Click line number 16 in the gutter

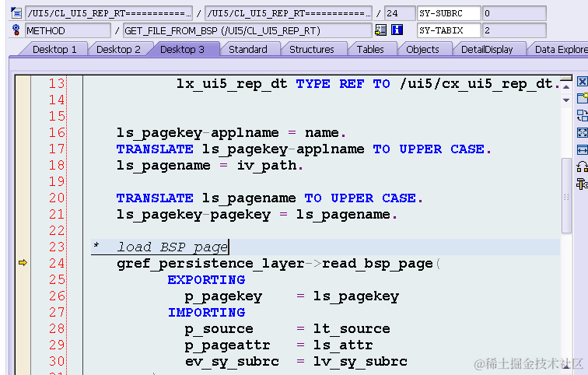[x=57, y=133]
